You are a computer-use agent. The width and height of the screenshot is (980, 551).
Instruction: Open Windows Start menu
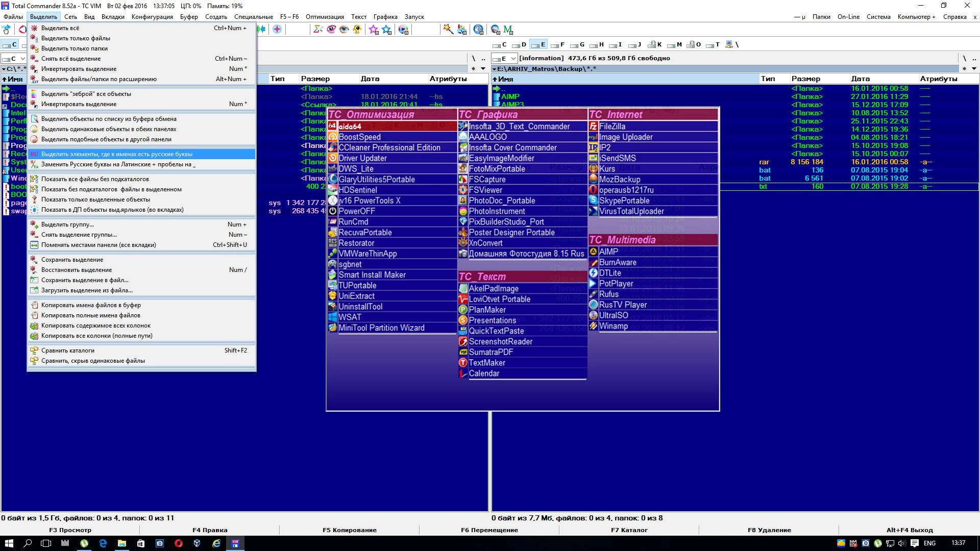pos(9,543)
